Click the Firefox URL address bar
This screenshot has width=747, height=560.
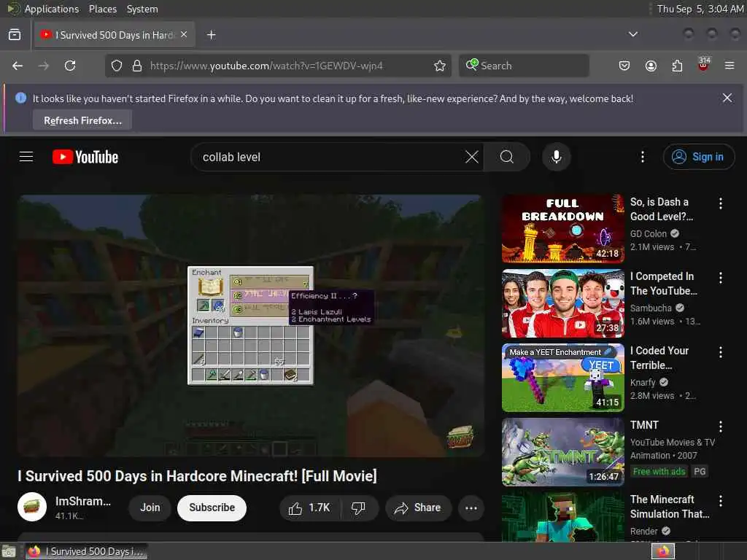click(278, 66)
